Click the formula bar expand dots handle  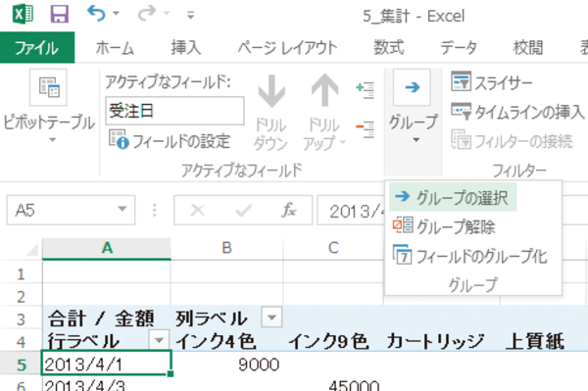[154, 211]
